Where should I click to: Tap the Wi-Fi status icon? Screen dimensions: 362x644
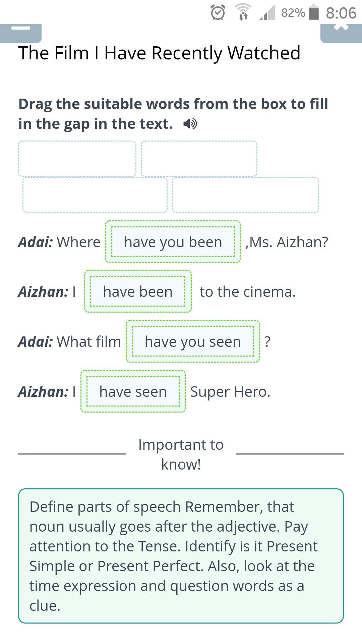click(243, 12)
